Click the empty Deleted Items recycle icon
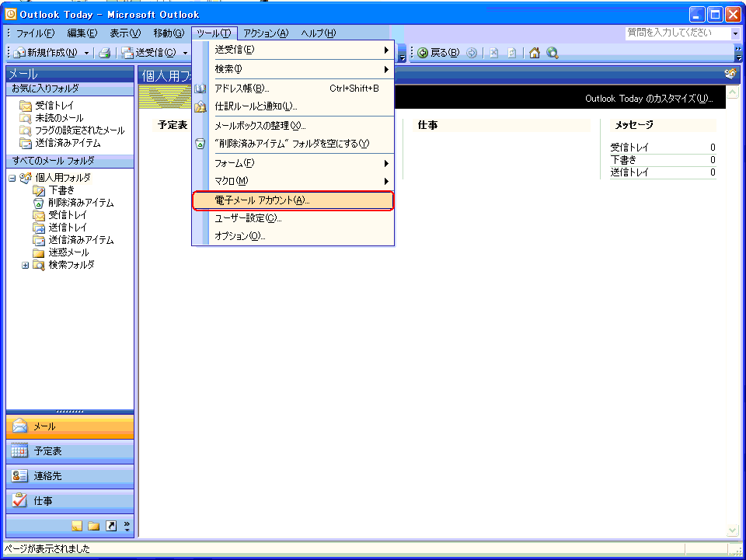 [200, 144]
